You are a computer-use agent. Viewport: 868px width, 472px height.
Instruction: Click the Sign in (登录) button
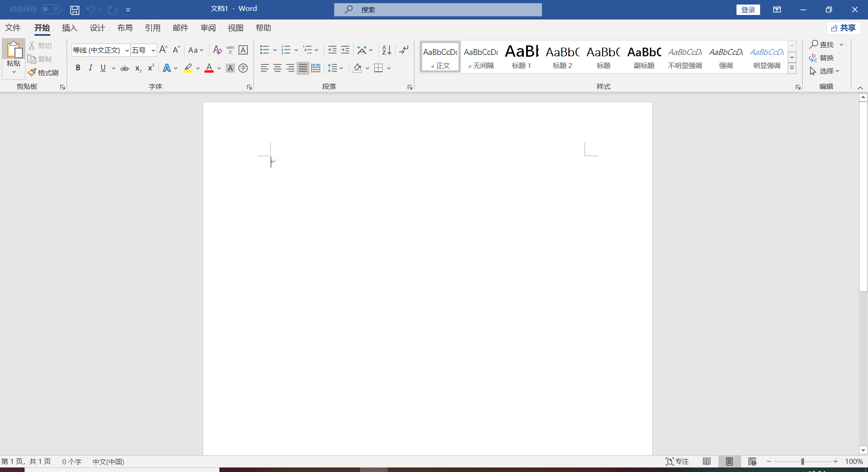[x=748, y=10]
